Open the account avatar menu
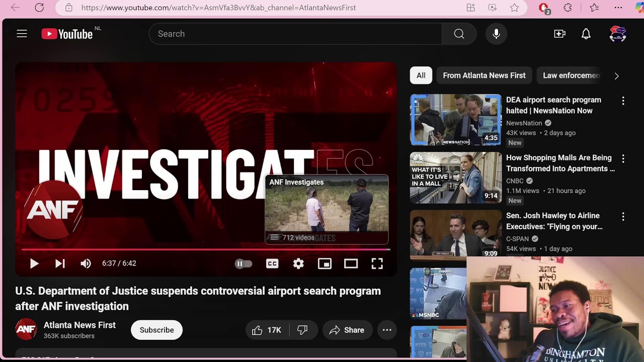Viewport: 644px width, 362px height. tap(618, 34)
